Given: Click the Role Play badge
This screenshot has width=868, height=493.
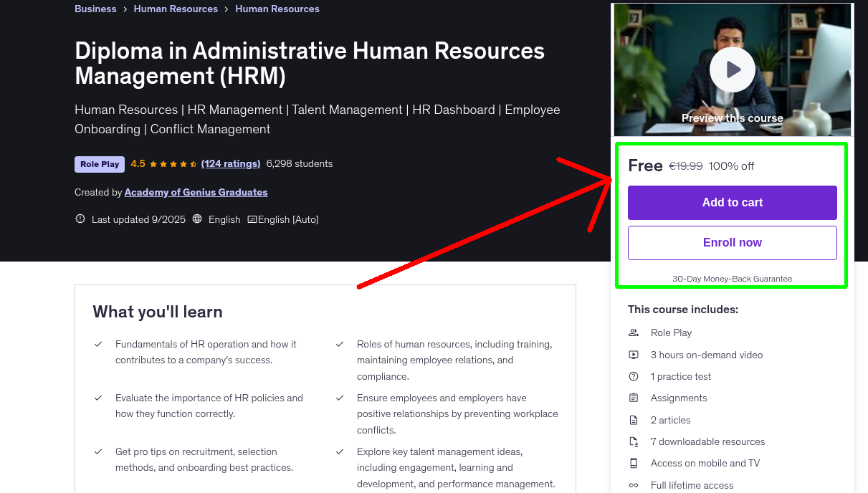Looking at the screenshot, I should coord(100,164).
